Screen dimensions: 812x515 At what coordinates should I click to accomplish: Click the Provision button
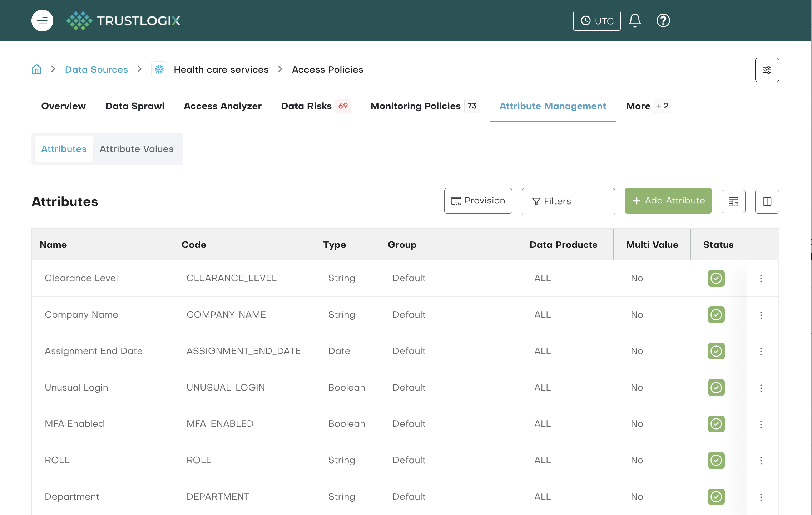coord(478,201)
